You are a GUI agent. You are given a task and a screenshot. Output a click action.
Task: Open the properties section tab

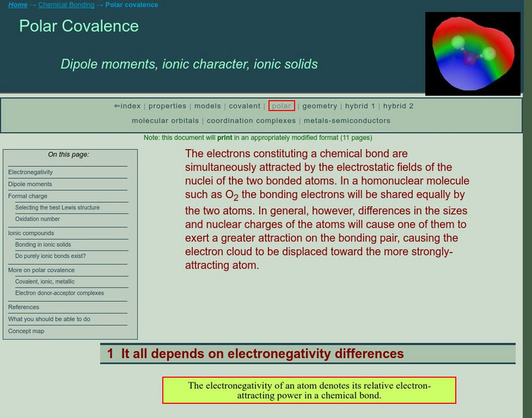point(167,106)
